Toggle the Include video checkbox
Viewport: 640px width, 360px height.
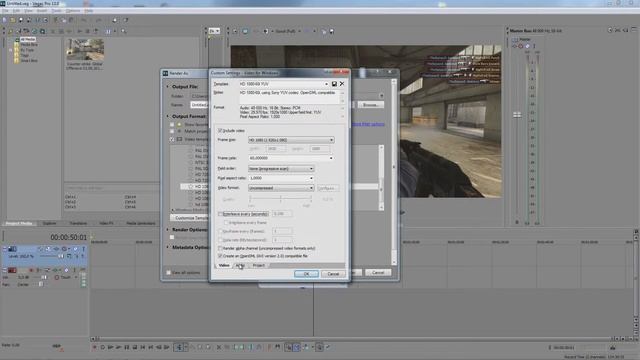tap(220, 131)
